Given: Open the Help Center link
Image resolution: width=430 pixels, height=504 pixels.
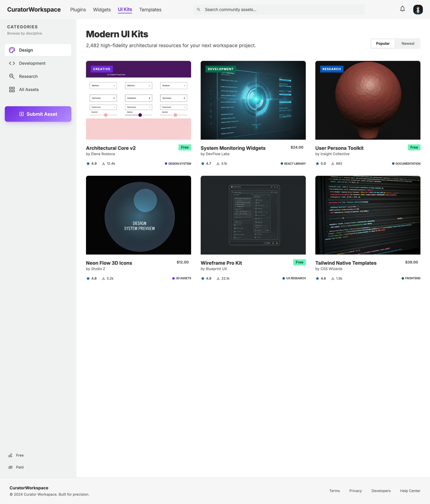Looking at the screenshot, I should (410, 491).
